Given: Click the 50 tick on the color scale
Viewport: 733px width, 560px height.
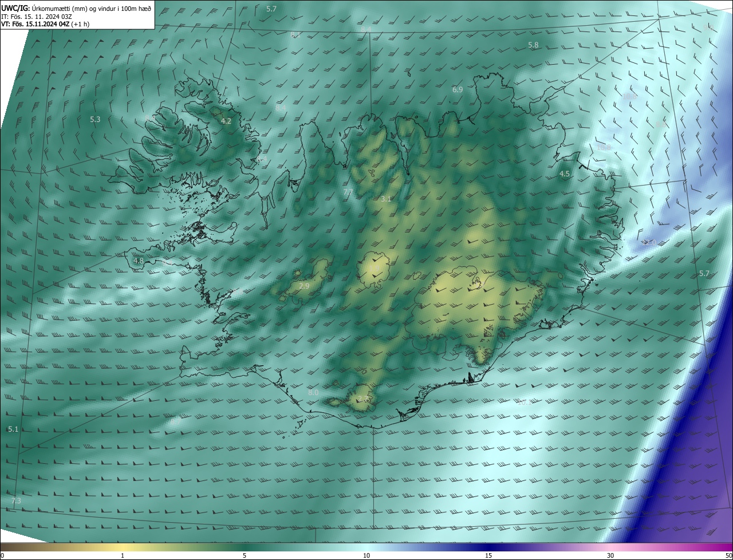Looking at the screenshot, I should [728, 555].
